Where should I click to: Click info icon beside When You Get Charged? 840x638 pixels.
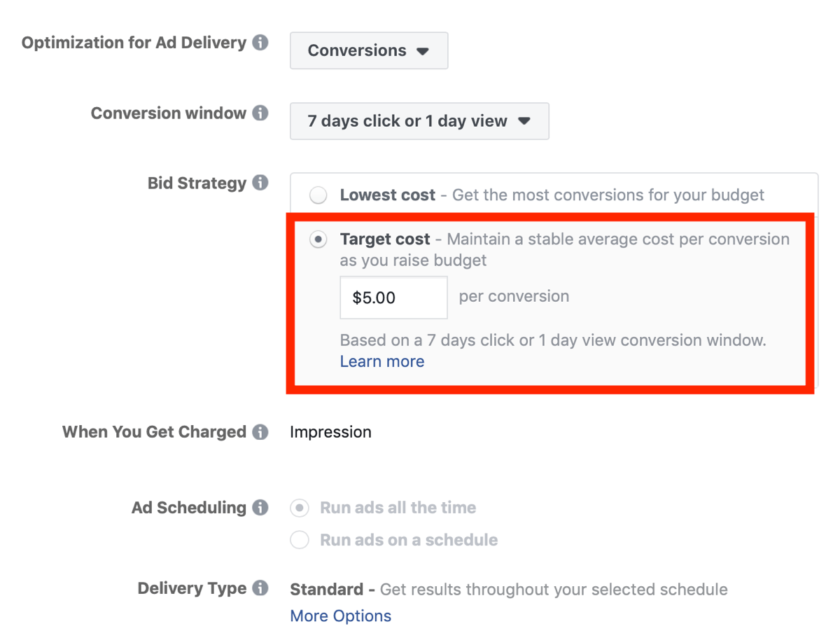[260, 432]
